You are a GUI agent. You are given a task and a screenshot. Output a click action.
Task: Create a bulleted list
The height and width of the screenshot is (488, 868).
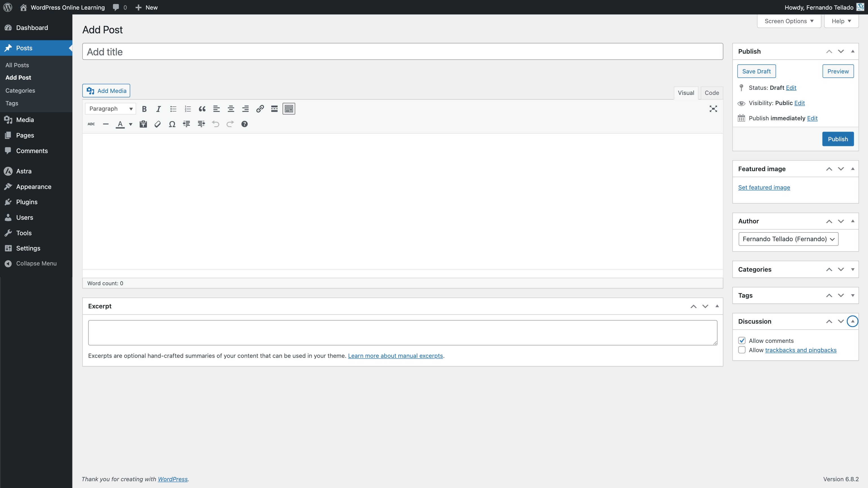pyautogui.click(x=173, y=108)
